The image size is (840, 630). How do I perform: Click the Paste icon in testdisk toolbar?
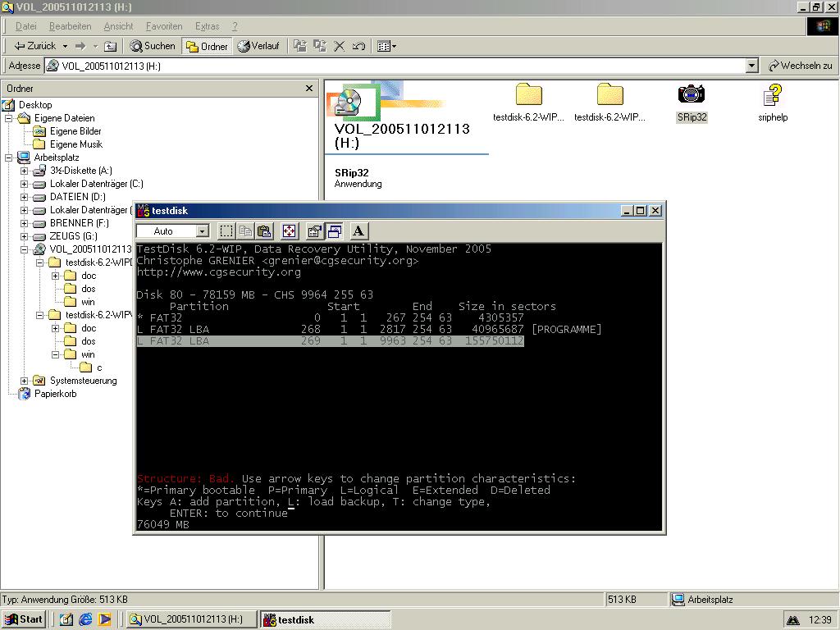tap(264, 231)
